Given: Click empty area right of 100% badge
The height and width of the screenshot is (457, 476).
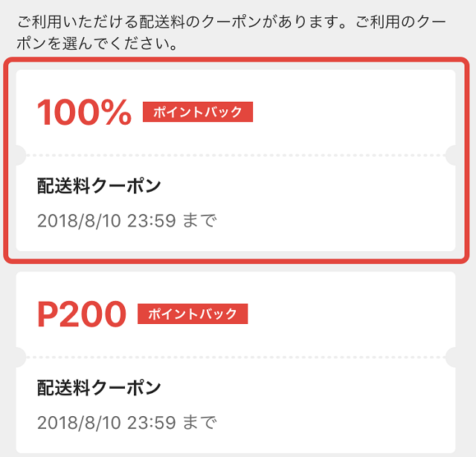Looking at the screenshot, I should click(352, 112).
